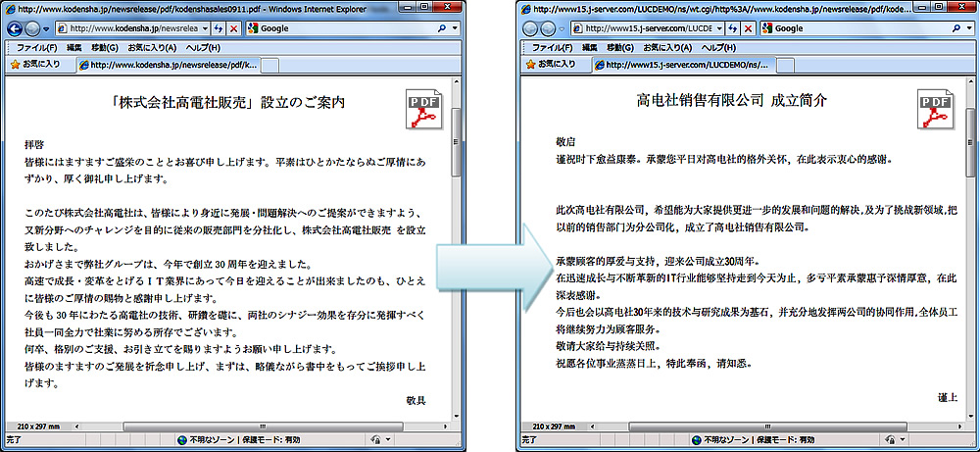Open 移動(G) menu in j-server.com window

(620, 47)
